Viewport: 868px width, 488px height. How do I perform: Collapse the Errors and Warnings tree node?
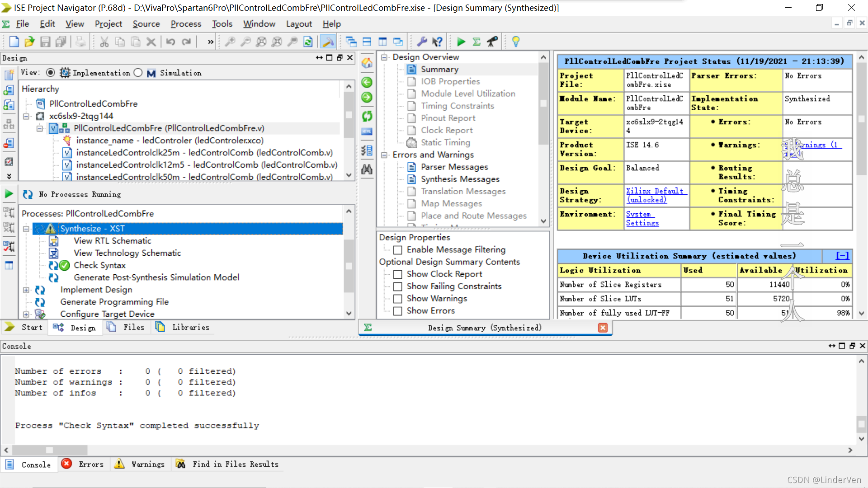tap(384, 155)
